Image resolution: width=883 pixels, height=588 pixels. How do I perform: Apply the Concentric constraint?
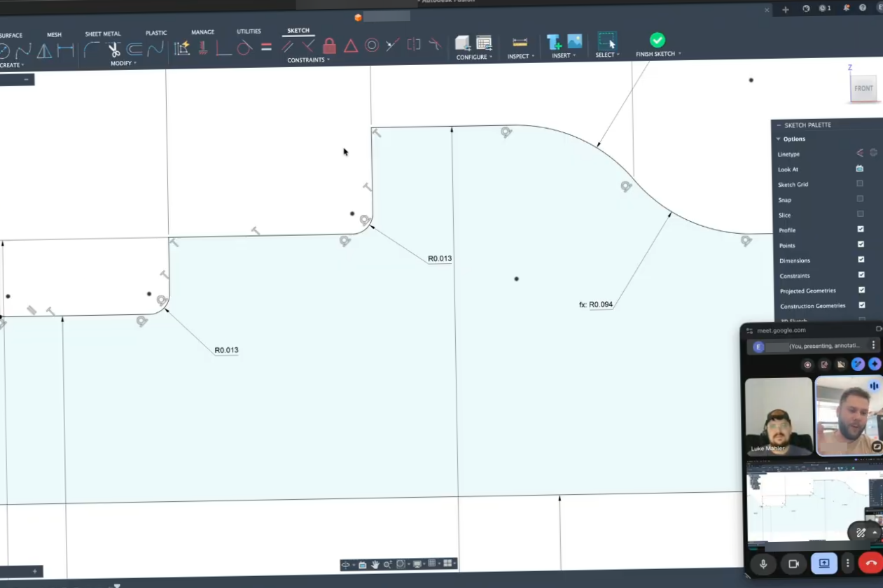click(x=372, y=46)
